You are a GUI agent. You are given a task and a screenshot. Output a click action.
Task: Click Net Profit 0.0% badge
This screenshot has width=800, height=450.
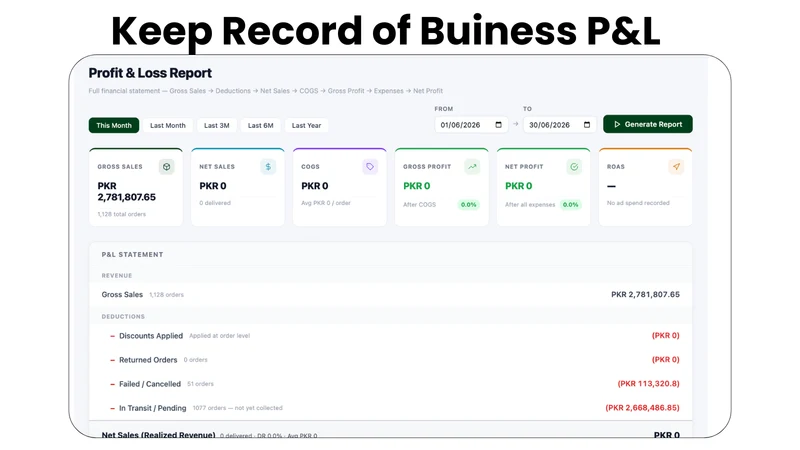[x=570, y=205]
